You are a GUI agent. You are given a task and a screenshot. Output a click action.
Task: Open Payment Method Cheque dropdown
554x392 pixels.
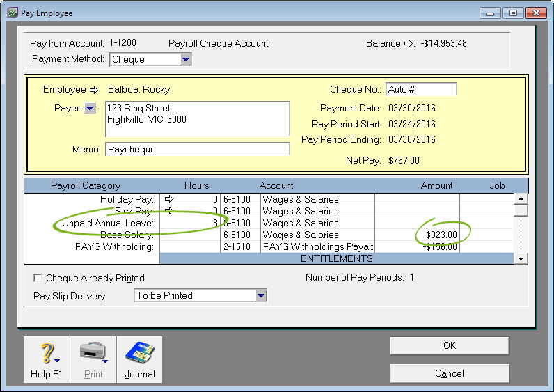(x=186, y=59)
